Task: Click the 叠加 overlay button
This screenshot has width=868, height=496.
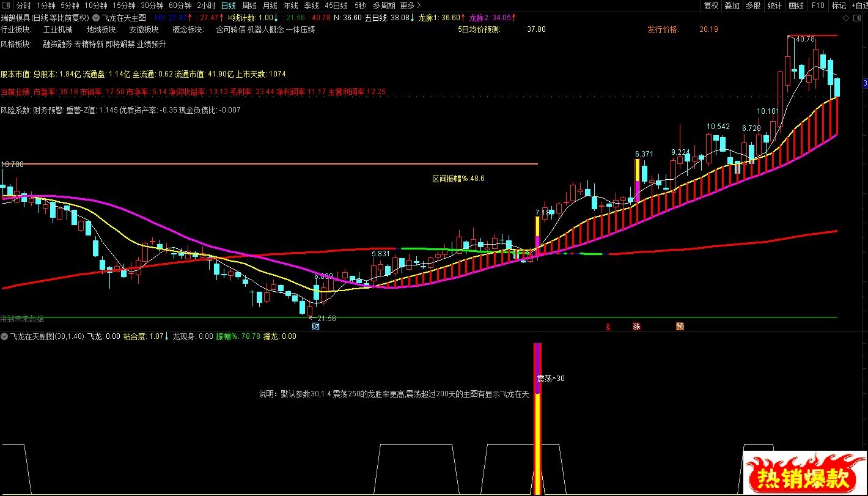Action: coord(732,6)
